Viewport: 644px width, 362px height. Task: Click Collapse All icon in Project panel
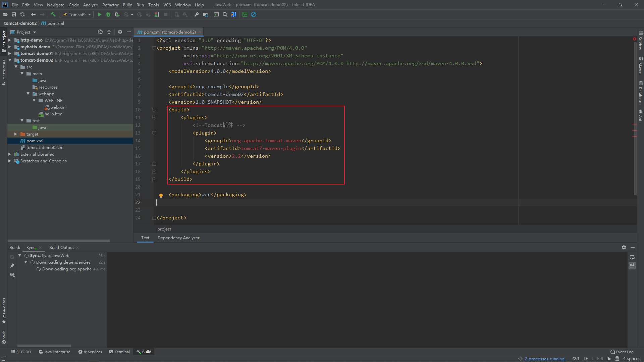click(109, 32)
